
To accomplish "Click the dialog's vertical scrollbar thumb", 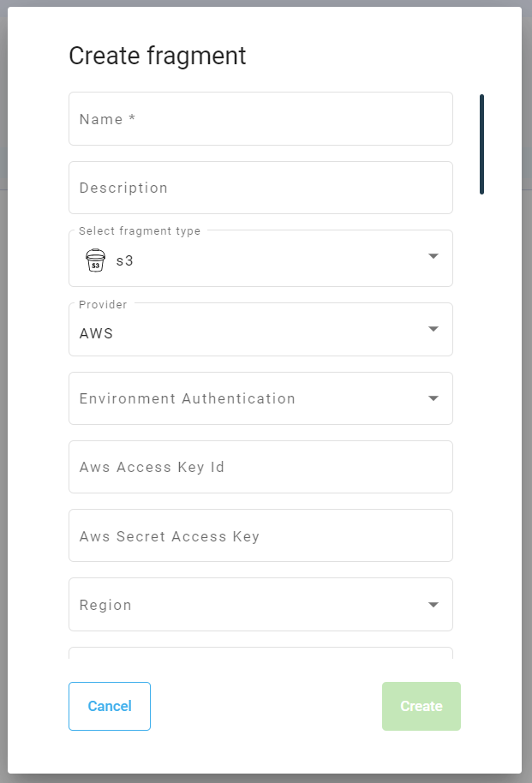I will point(481,144).
